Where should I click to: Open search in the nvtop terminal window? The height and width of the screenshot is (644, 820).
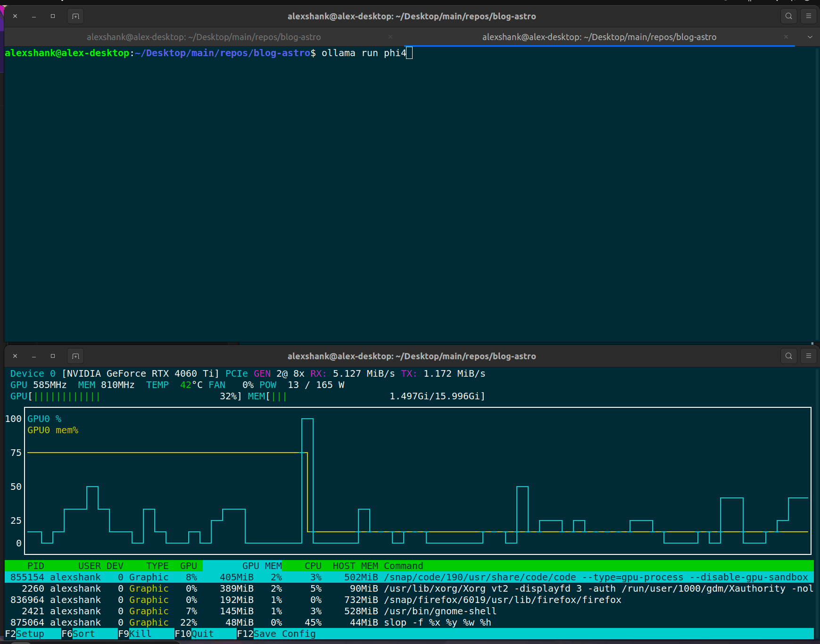pyautogui.click(x=788, y=356)
